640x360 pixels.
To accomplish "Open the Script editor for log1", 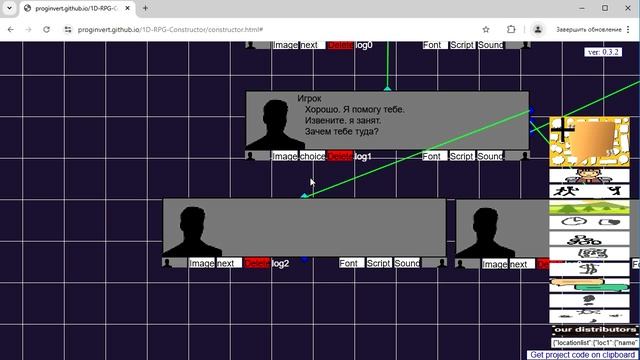I will (x=462, y=156).
